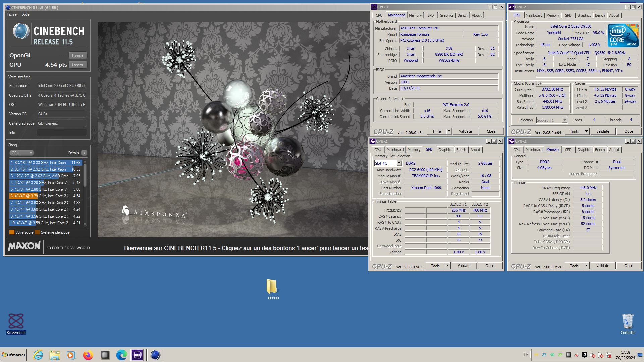Open Windows Explorer from the taskbar

pos(55,355)
